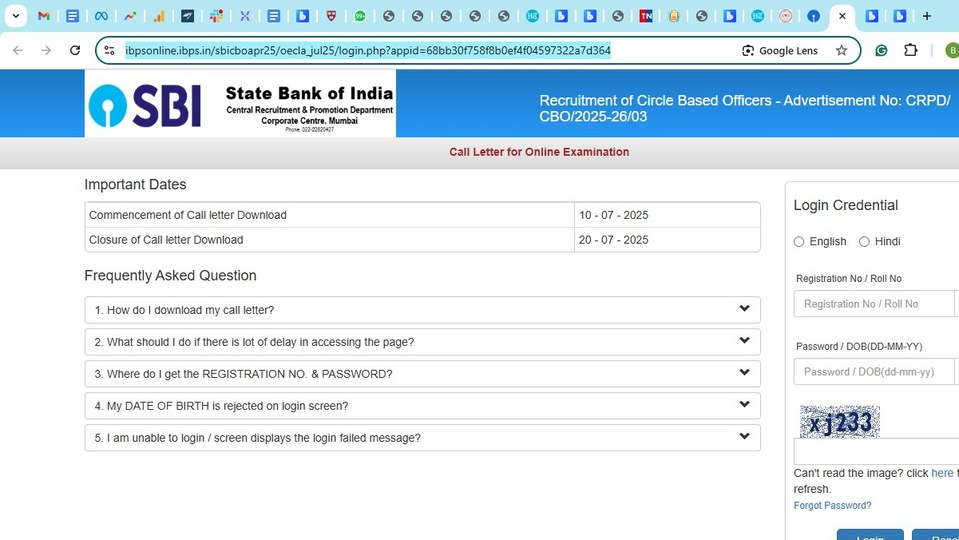Open the Chrome profile avatar

pyautogui.click(x=952, y=50)
